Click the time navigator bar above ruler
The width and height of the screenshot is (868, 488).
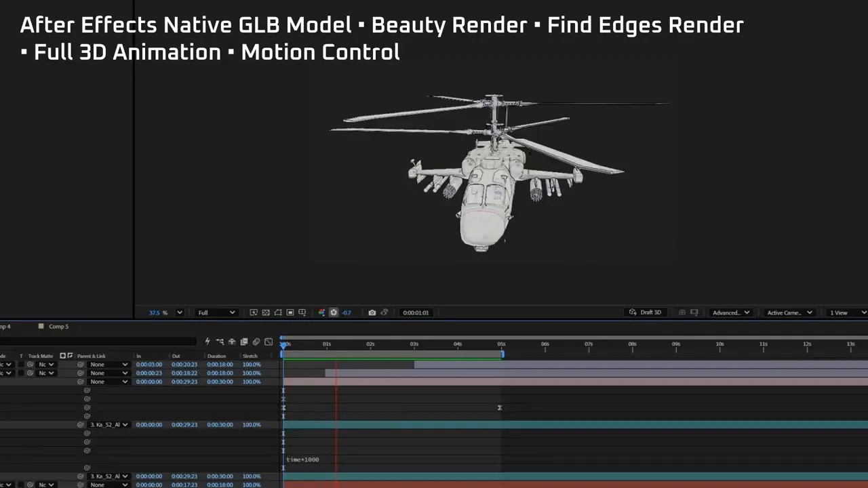point(575,338)
